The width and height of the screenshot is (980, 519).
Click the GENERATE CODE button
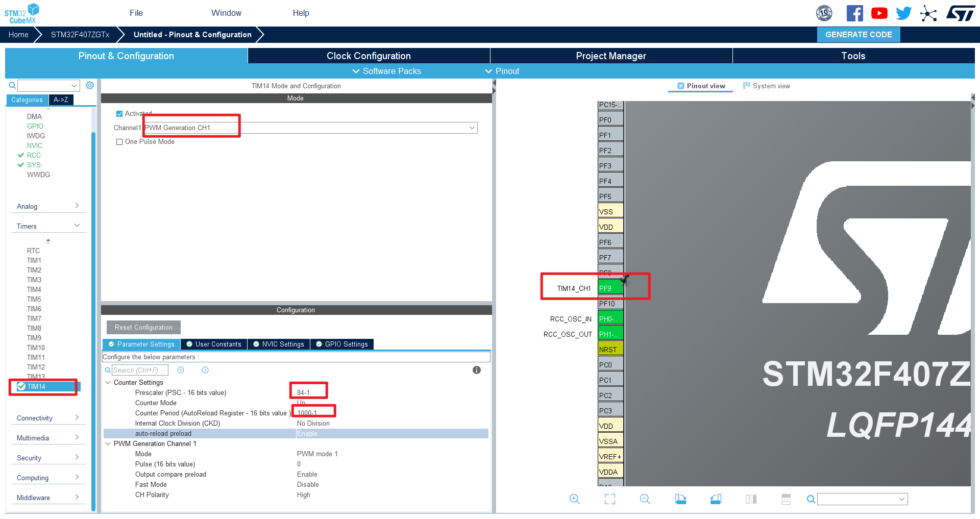tap(859, 35)
